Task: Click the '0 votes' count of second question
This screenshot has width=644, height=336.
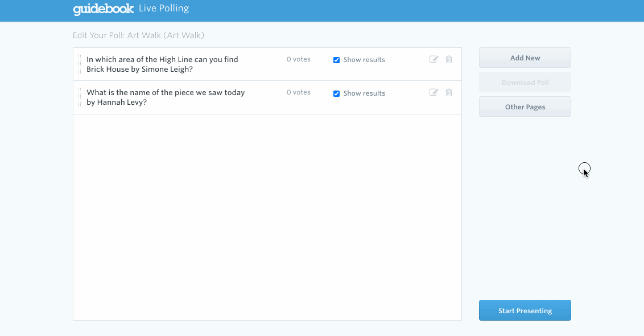Action: click(x=299, y=92)
